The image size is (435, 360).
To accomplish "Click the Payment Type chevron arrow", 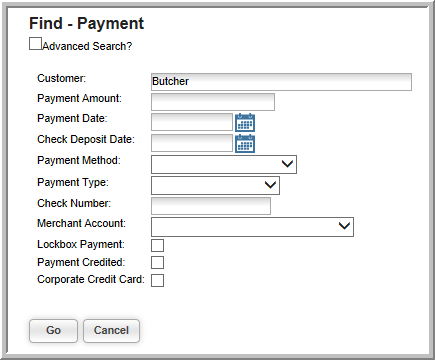I will pyautogui.click(x=270, y=185).
